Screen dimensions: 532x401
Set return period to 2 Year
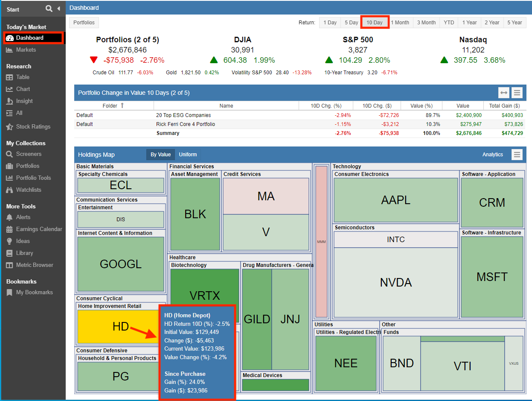pyautogui.click(x=492, y=23)
